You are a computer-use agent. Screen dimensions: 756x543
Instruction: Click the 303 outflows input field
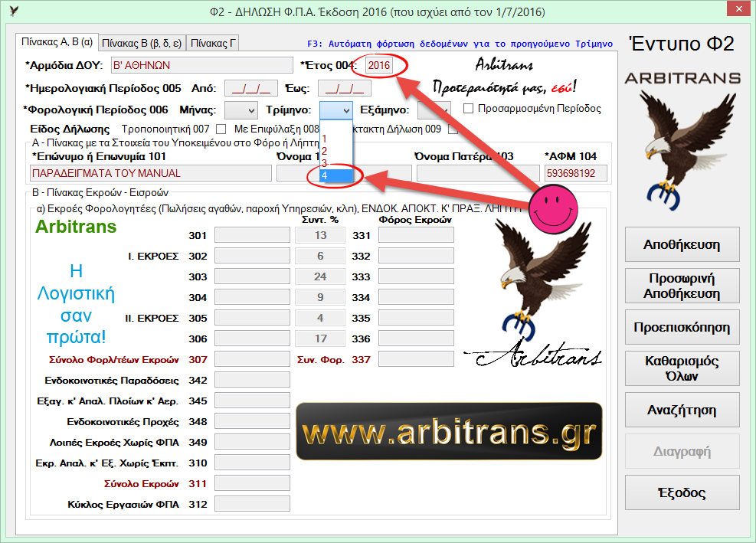(x=252, y=276)
